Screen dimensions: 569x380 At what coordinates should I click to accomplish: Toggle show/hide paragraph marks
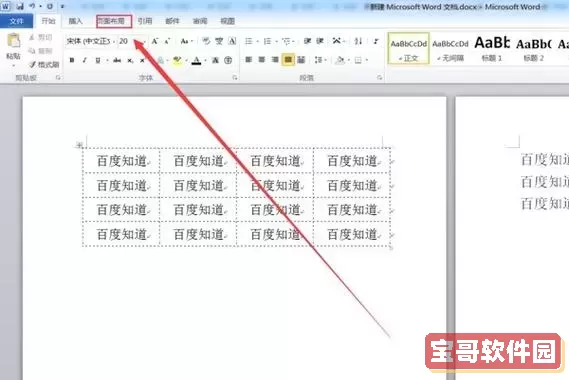(x=376, y=41)
